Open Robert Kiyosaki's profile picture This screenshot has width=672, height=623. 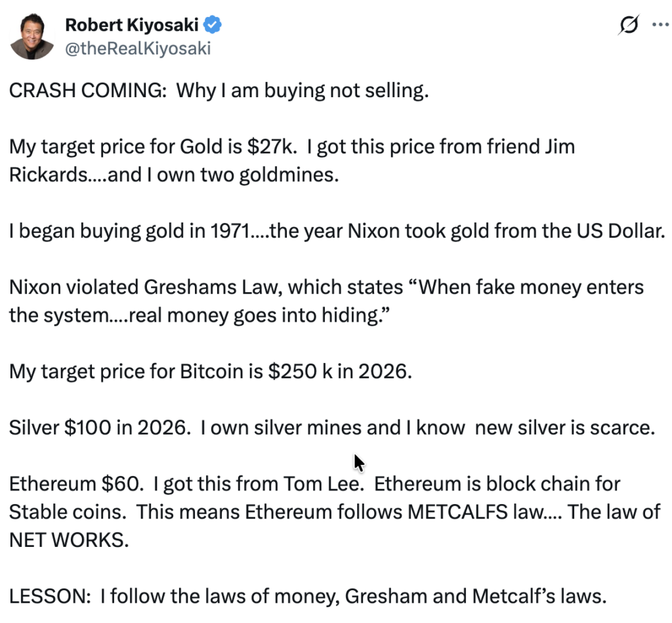click(31, 37)
